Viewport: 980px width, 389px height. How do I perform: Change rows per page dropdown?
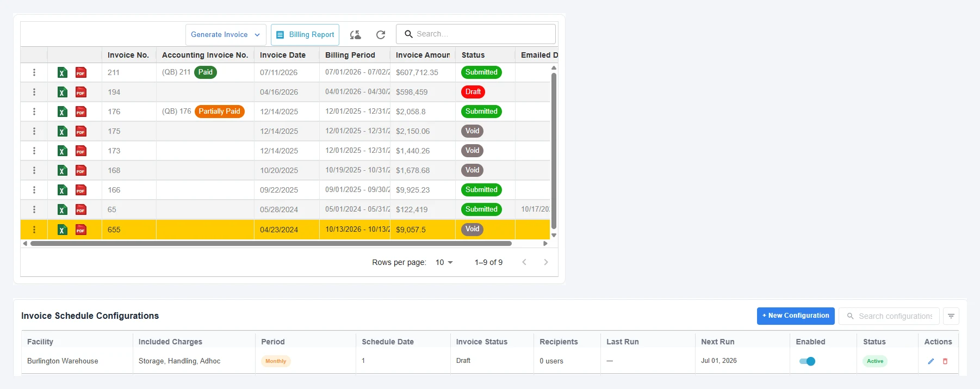444,262
